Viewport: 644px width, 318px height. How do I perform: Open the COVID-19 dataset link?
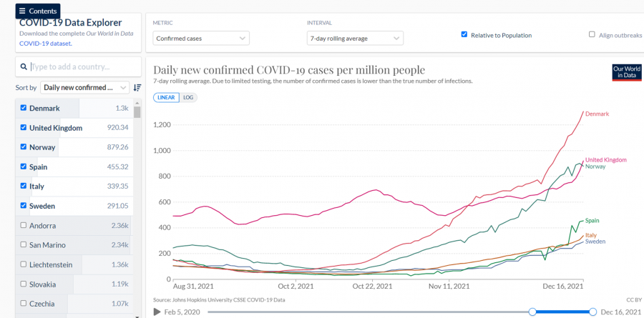tap(44, 44)
